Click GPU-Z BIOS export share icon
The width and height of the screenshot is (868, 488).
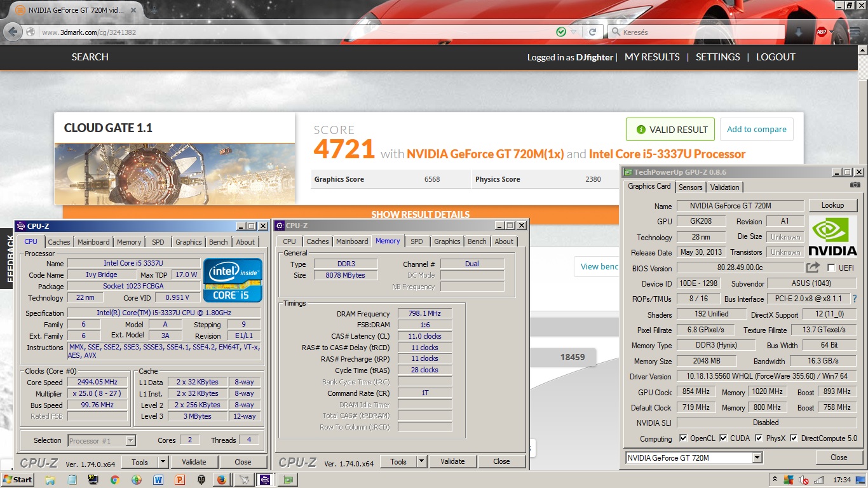(813, 268)
